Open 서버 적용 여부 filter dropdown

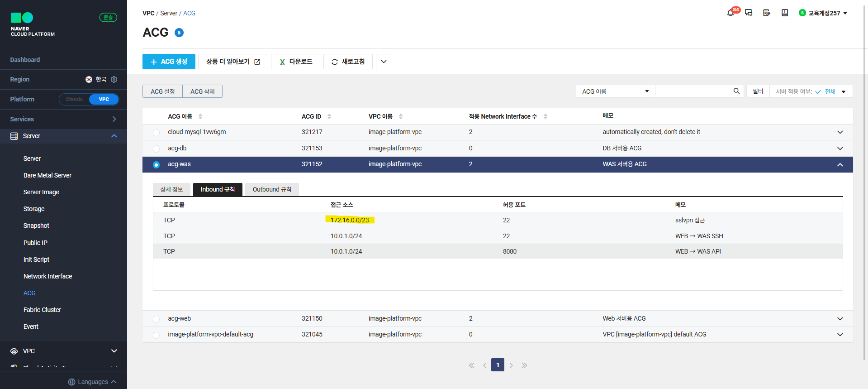(x=811, y=91)
